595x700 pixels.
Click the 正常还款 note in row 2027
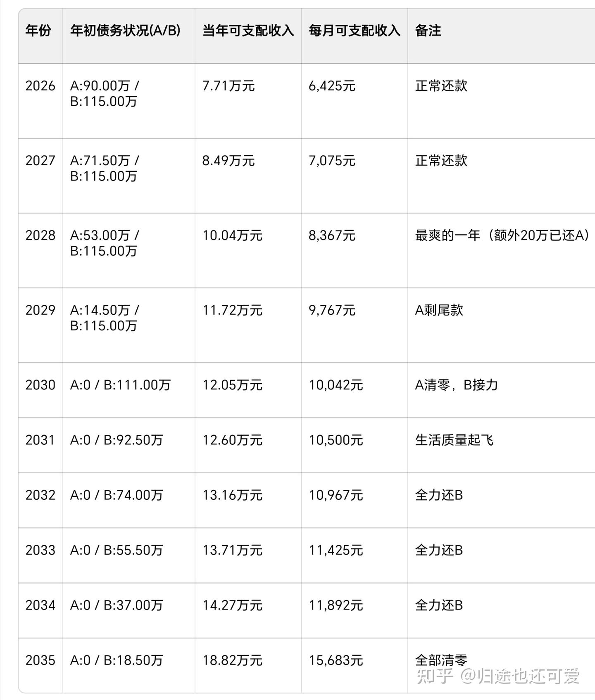pos(441,161)
